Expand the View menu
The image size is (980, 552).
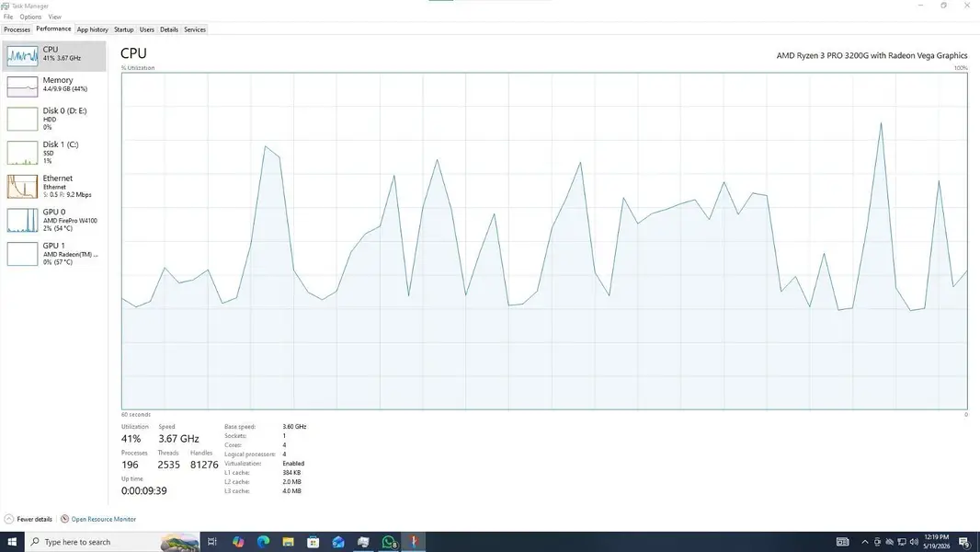click(55, 17)
